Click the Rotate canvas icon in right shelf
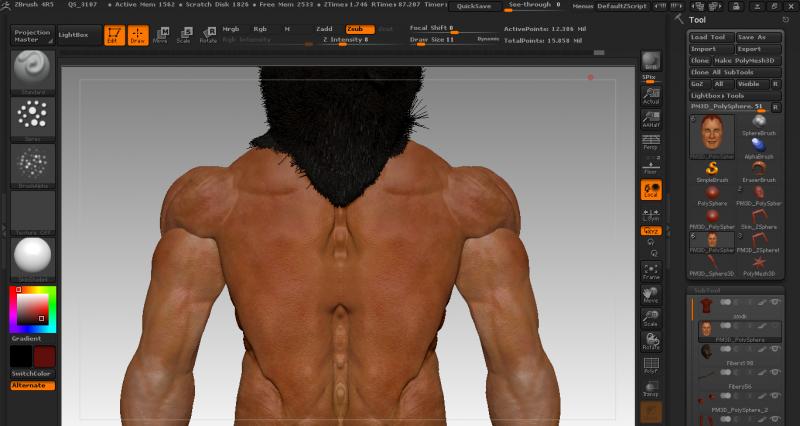 tap(651, 342)
